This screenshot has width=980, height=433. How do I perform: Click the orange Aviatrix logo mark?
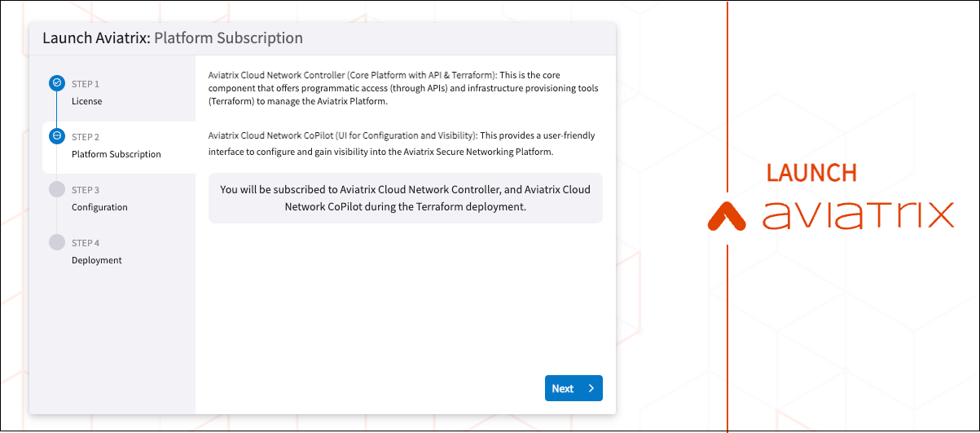click(x=727, y=215)
